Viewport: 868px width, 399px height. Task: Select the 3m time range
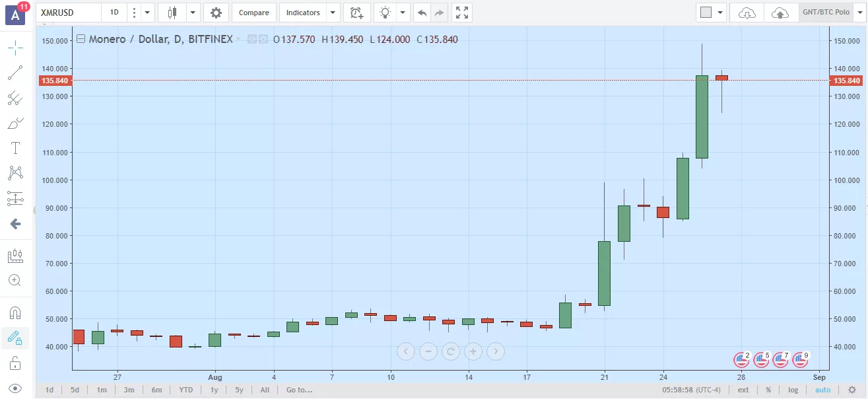[x=129, y=390]
